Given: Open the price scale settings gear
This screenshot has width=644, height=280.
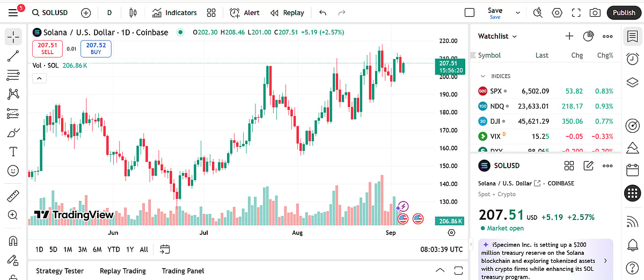Looking at the screenshot, I should click(451, 233).
